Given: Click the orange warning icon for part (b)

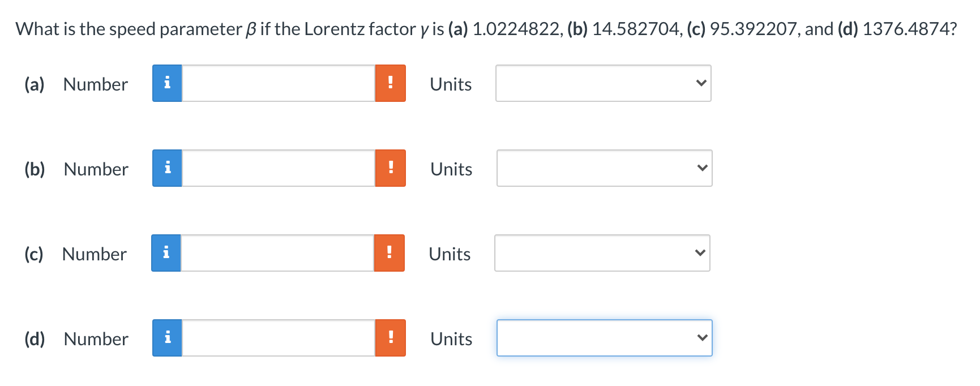Looking at the screenshot, I should click(x=391, y=168).
